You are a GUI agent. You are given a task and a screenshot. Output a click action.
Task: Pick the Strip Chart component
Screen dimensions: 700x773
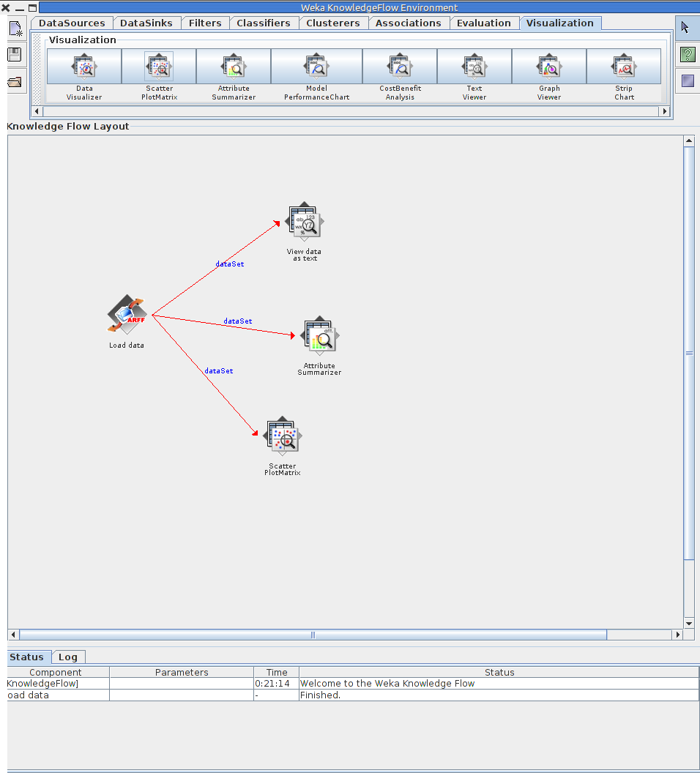pos(624,67)
